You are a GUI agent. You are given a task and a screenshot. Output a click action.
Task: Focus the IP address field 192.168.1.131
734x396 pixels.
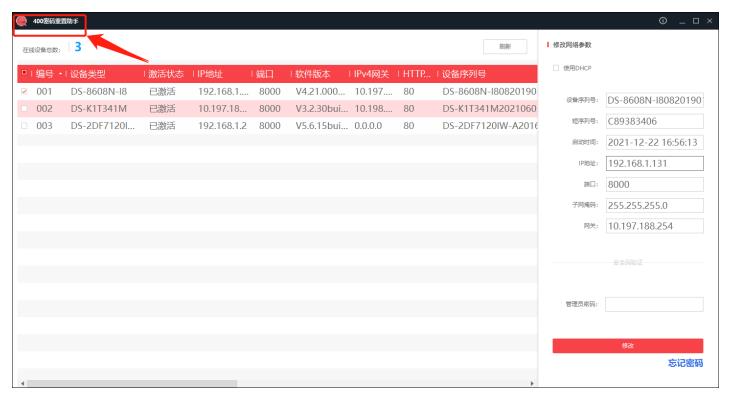[654, 163]
